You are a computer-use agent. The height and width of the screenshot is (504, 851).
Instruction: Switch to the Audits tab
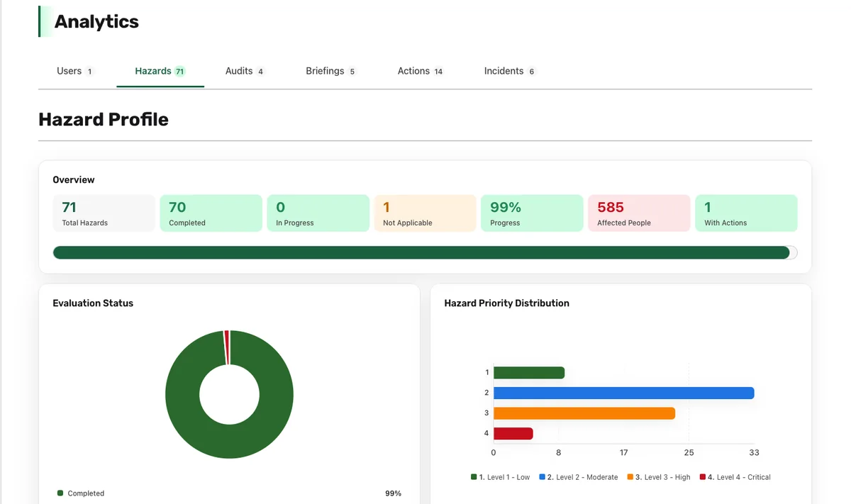tap(245, 71)
